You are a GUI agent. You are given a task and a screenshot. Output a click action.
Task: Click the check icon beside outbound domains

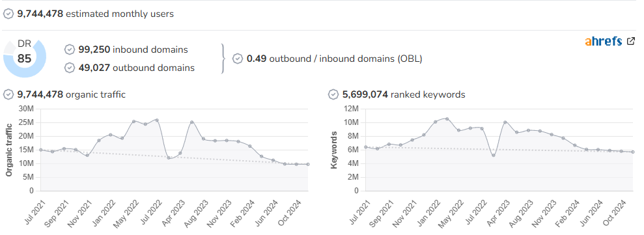tap(70, 68)
